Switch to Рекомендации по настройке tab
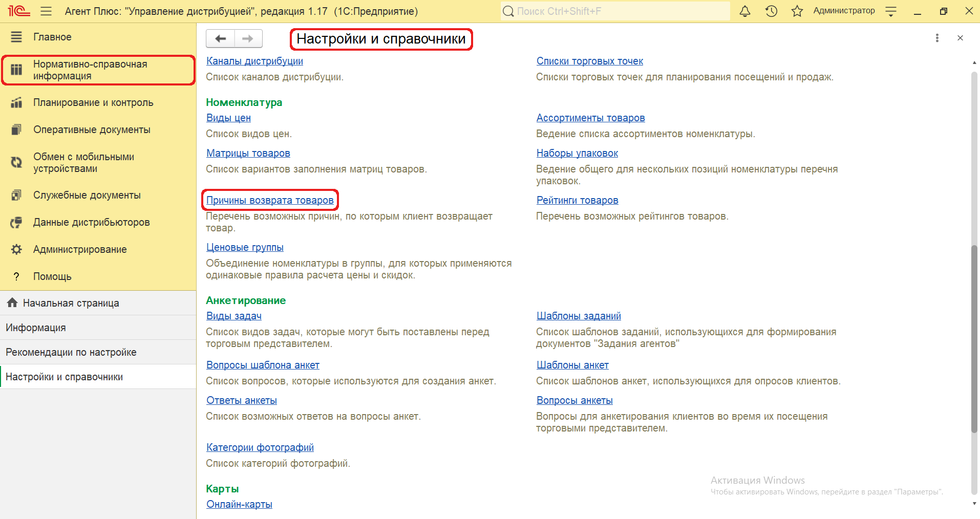Viewport: 980px width, 519px height. (98, 352)
